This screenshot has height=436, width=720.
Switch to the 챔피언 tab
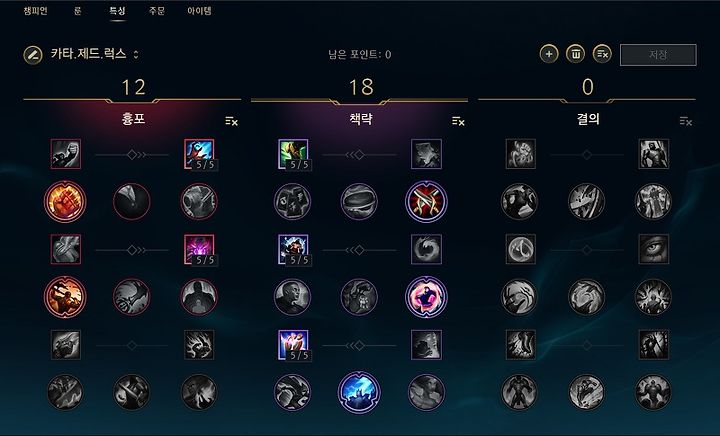click(x=35, y=11)
